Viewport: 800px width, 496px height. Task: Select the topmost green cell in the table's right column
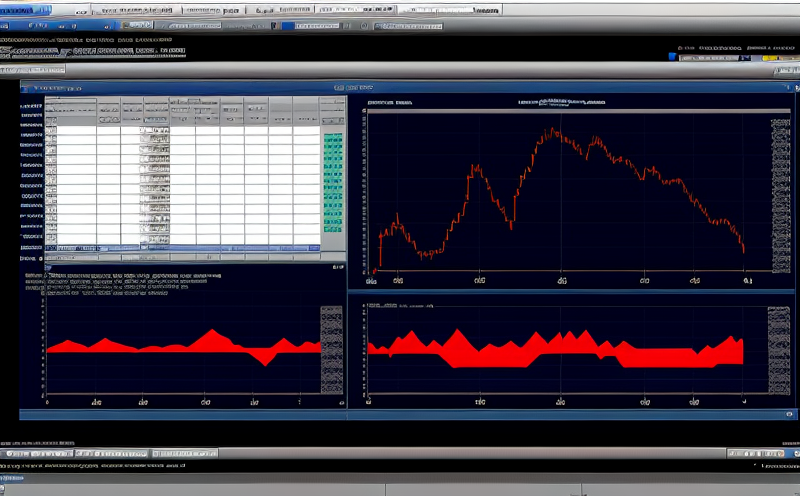coord(333,136)
